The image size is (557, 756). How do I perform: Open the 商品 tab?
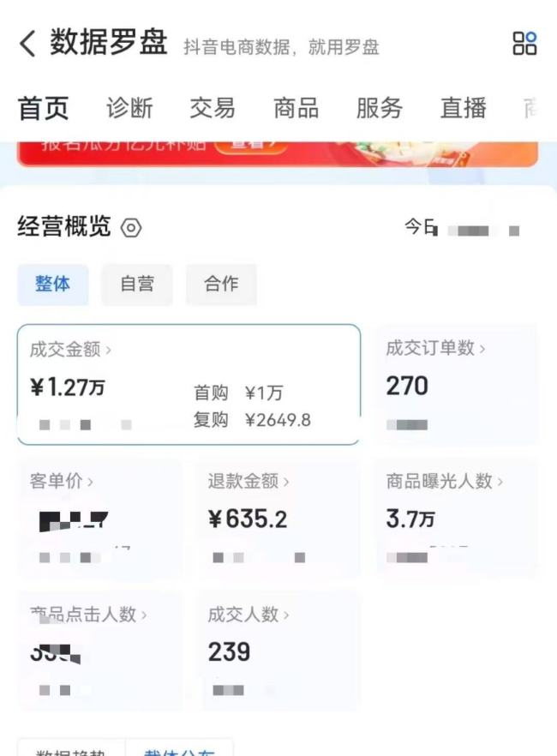296,109
